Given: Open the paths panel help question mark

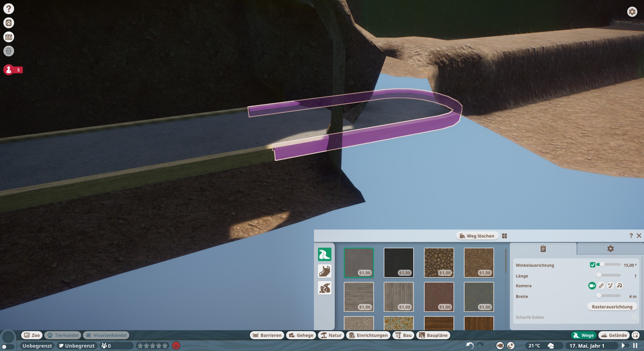Looking at the screenshot, I should [631, 236].
